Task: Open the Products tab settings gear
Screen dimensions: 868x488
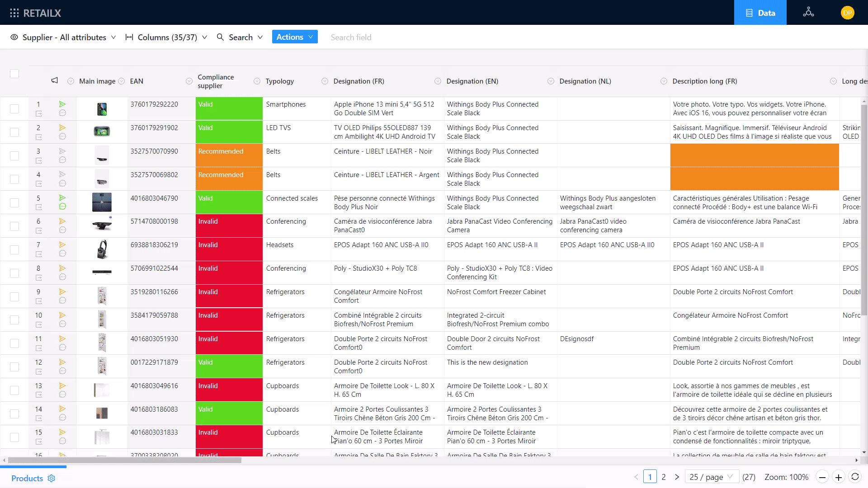Action: click(52, 479)
